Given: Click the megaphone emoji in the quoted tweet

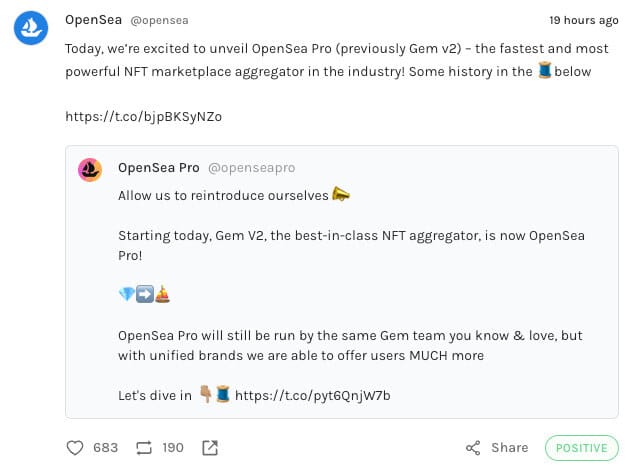Looking at the screenshot, I should coord(341,195).
